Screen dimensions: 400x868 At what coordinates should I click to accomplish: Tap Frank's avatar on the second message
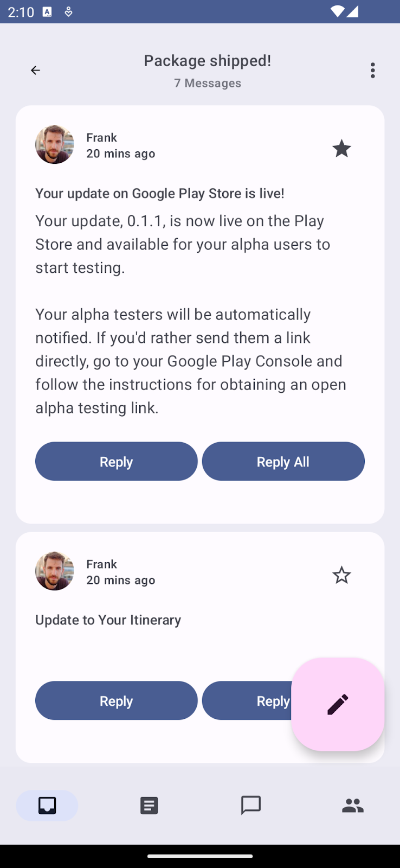55,571
